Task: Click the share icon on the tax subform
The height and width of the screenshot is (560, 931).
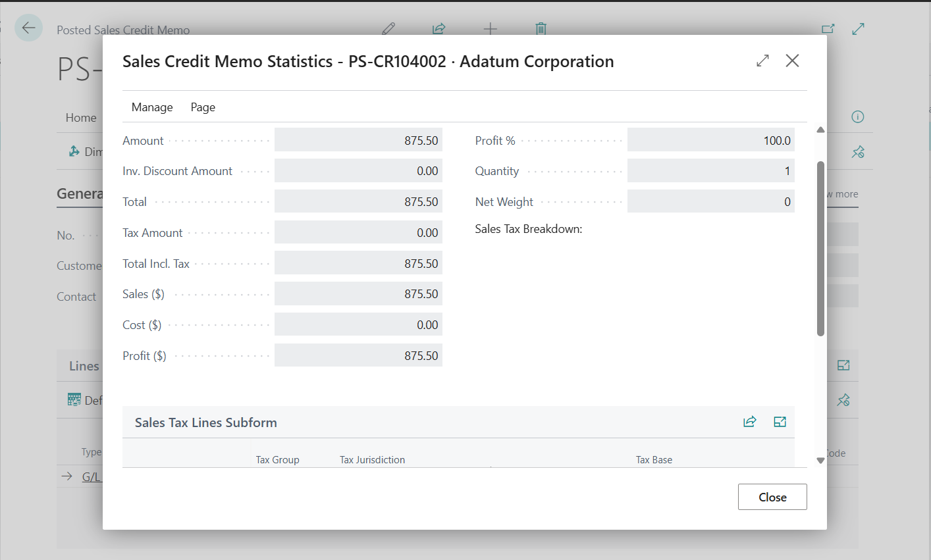Action: pos(749,421)
